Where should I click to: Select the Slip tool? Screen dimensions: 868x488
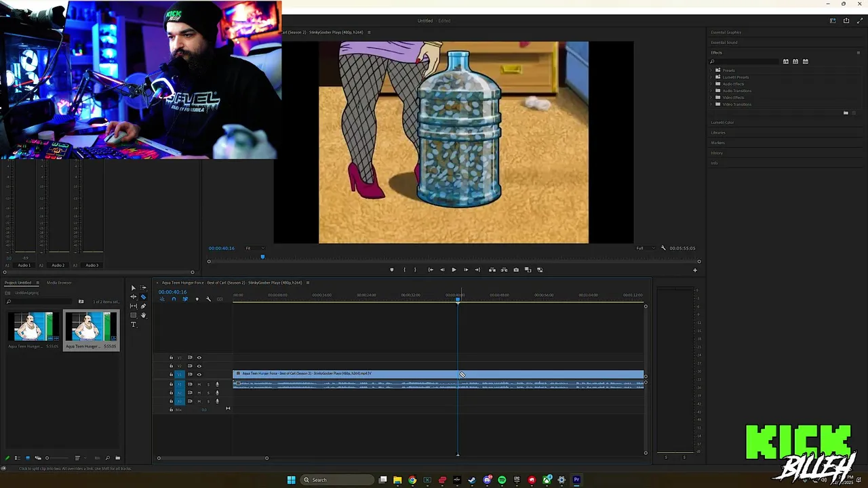tap(134, 306)
